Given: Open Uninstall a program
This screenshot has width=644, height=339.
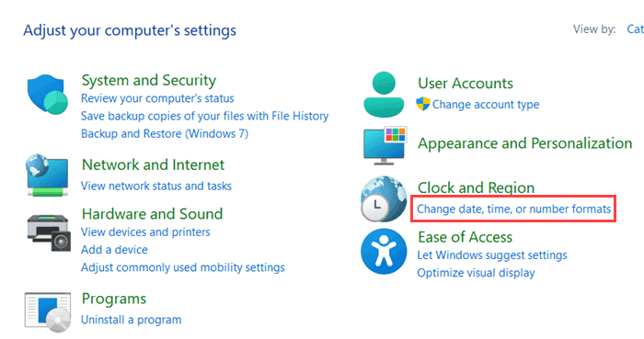Looking at the screenshot, I should 131,320.
